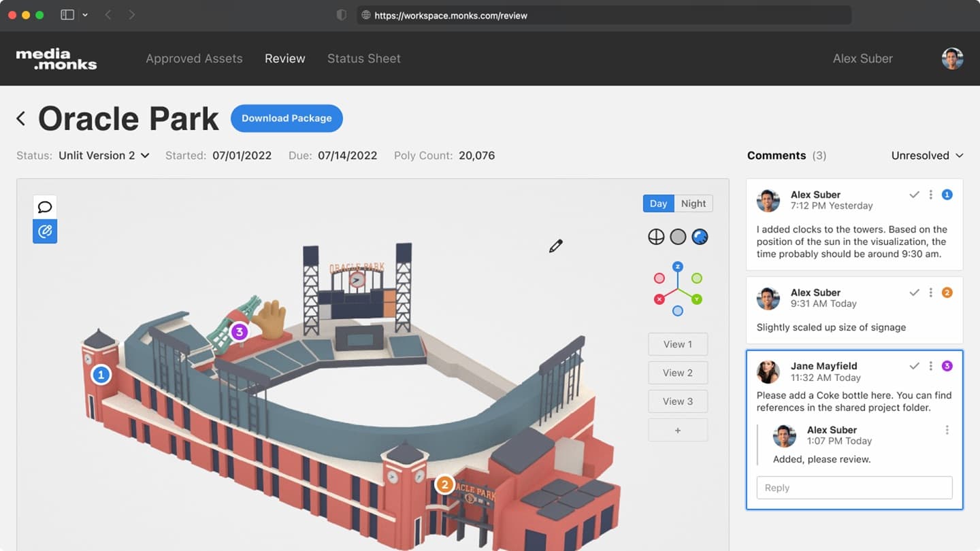
Task: Click the privacy shield icon in browser
Action: pyautogui.click(x=342, y=15)
